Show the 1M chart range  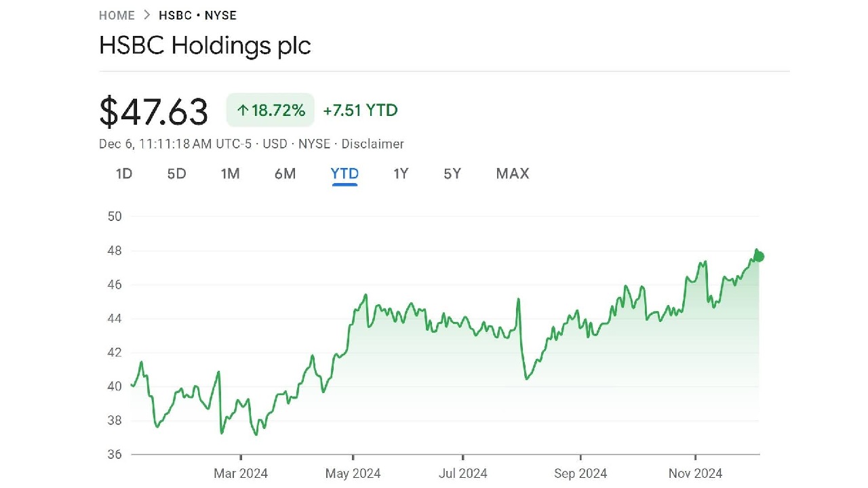[230, 174]
